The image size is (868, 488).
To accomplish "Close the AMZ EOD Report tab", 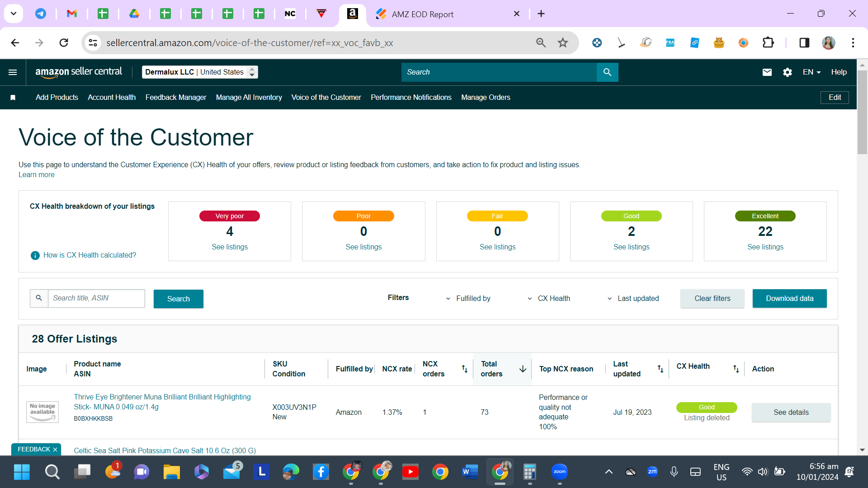I will (517, 14).
